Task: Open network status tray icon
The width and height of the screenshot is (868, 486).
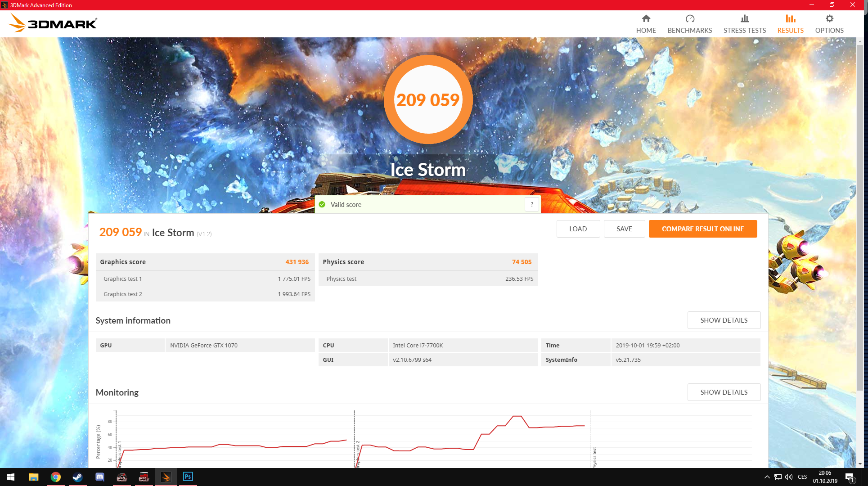Action: [x=778, y=477]
